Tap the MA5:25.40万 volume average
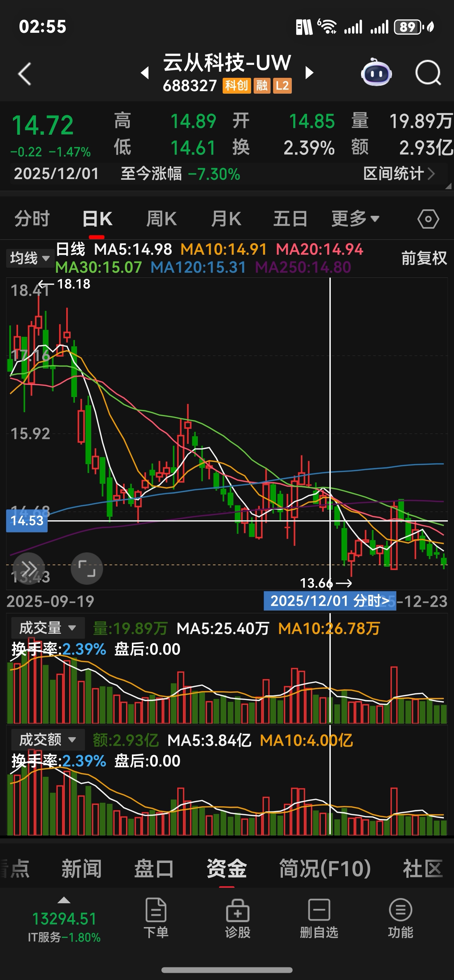 [223, 628]
